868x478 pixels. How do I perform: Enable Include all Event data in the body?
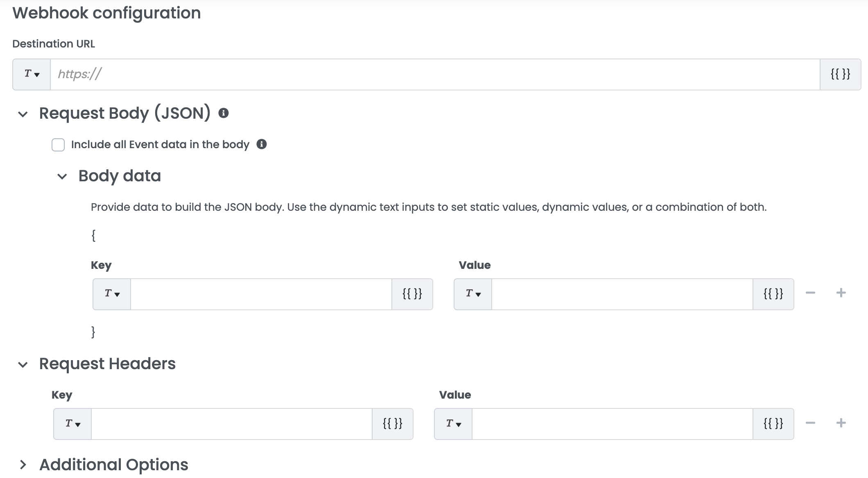point(58,145)
